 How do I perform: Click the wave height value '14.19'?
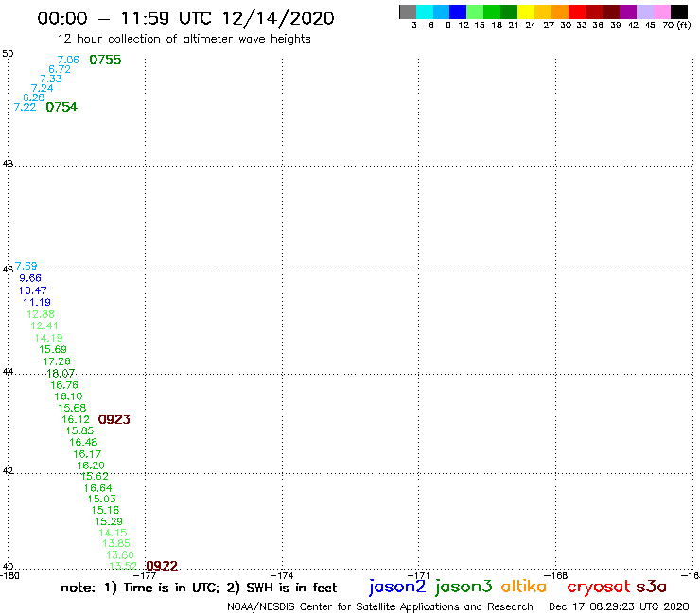click(48, 338)
